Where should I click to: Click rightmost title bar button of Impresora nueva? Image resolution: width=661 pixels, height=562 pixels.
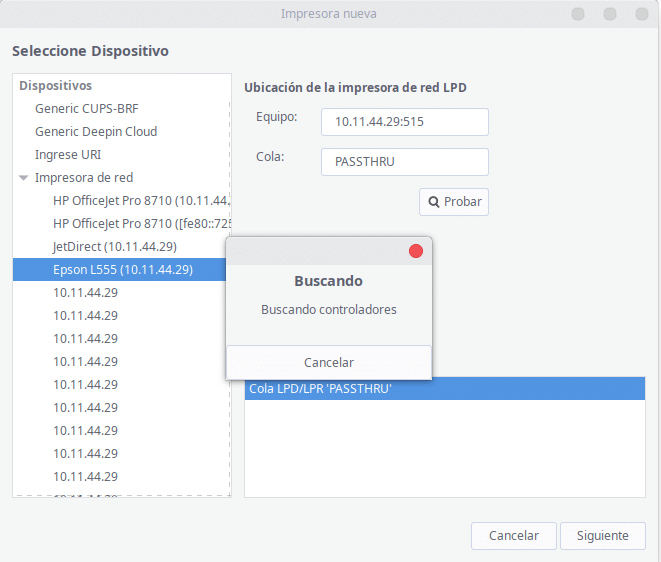pos(638,14)
